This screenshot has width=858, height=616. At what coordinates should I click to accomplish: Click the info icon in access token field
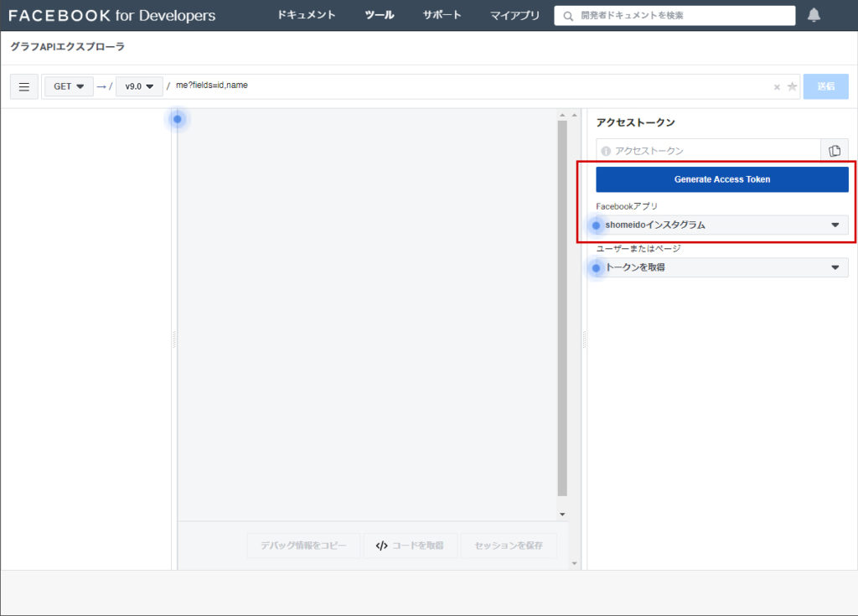606,151
